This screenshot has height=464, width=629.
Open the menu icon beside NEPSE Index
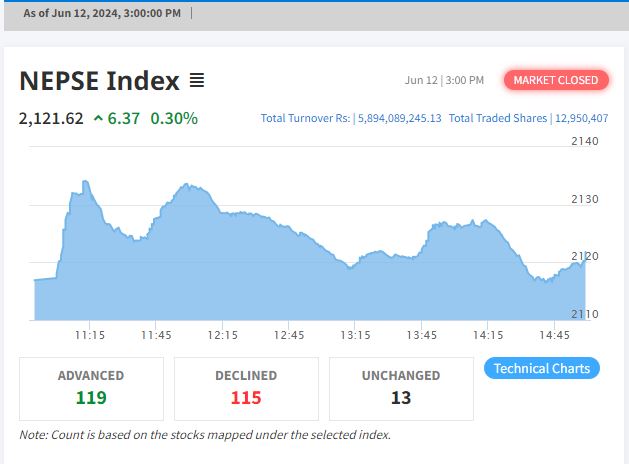(x=197, y=80)
